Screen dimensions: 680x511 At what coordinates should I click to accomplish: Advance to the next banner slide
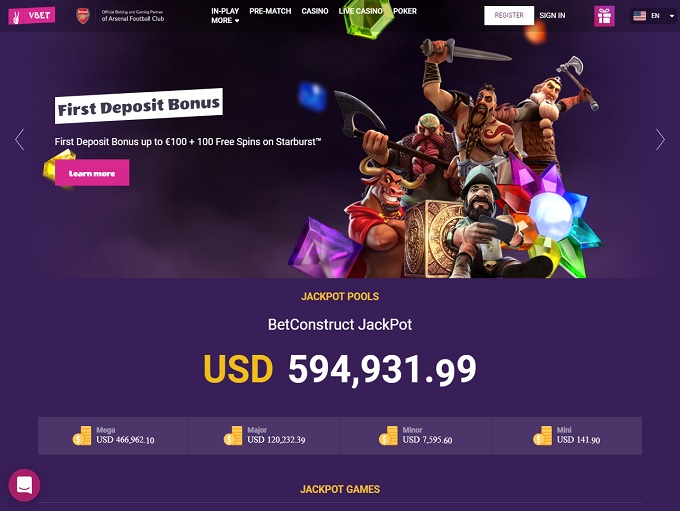point(660,140)
